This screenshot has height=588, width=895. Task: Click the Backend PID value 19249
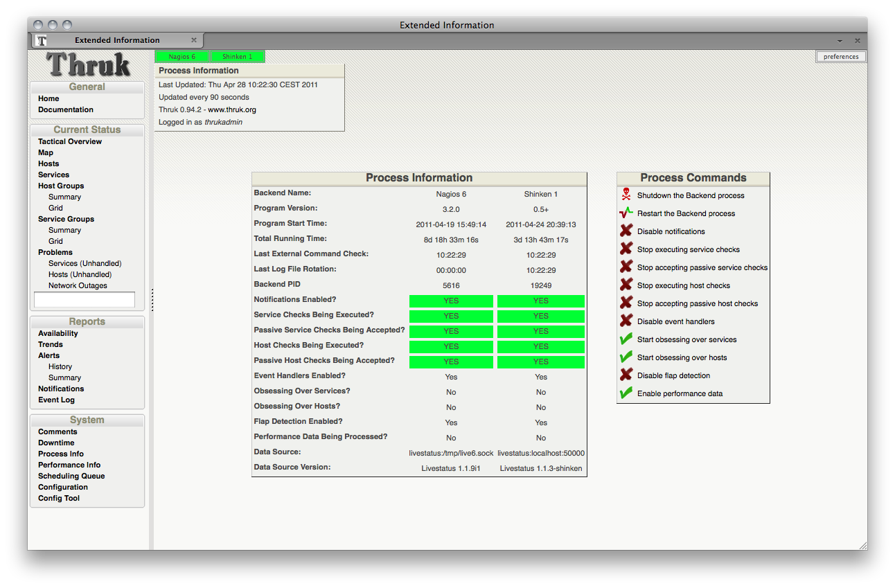(x=541, y=285)
